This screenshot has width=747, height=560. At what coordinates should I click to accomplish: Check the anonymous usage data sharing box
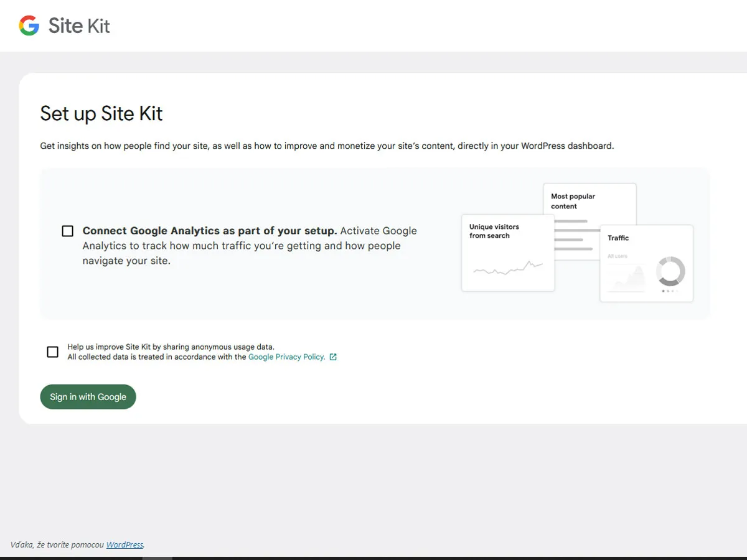(52, 352)
